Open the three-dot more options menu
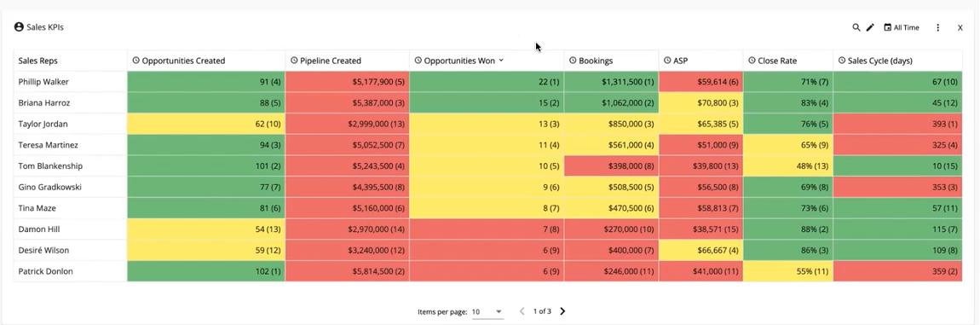The image size is (980, 325). (937, 27)
